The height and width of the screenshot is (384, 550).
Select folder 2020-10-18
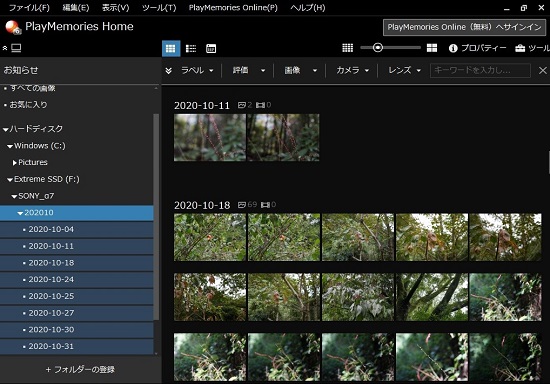(x=77, y=263)
